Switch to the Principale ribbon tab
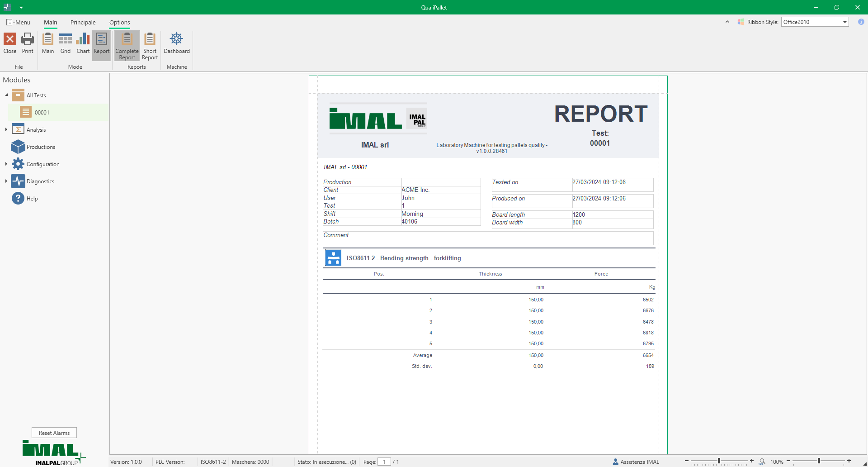Viewport: 868px width, 467px height. click(x=83, y=22)
